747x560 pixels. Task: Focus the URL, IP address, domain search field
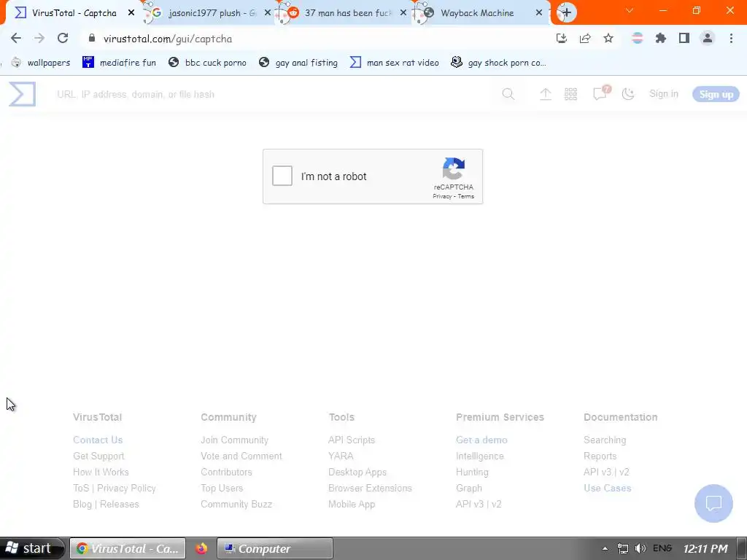271,94
